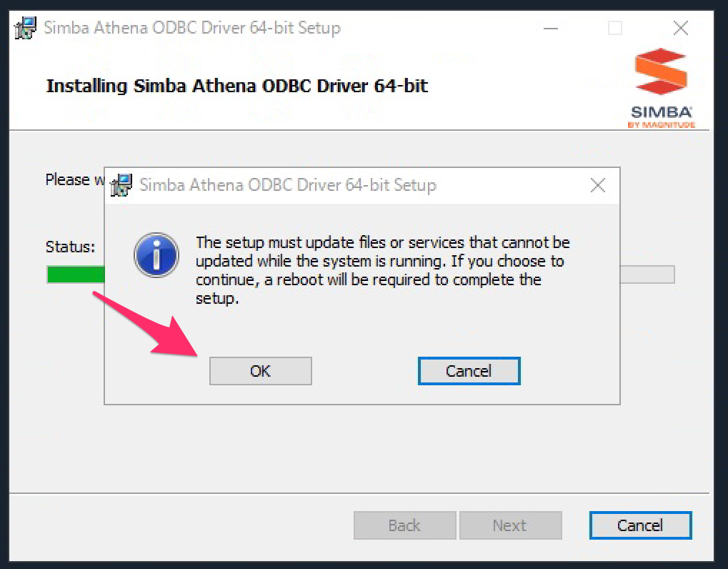The height and width of the screenshot is (569, 728).
Task: Click the dialog's title bar text
Action: coord(287,186)
